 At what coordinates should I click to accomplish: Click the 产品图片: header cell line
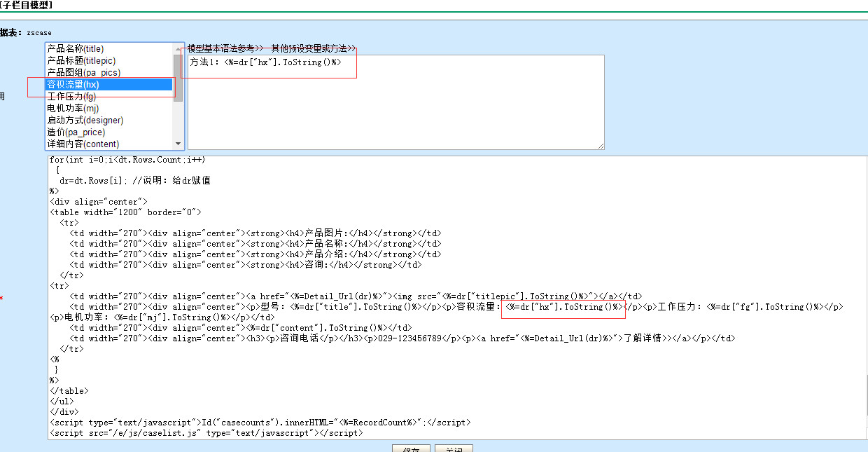(x=255, y=233)
